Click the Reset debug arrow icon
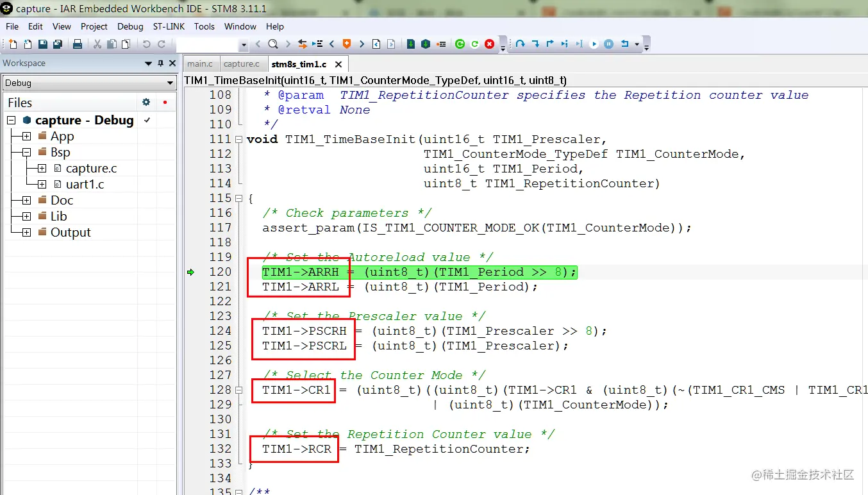Viewport: 868px width, 495px height. click(x=624, y=44)
